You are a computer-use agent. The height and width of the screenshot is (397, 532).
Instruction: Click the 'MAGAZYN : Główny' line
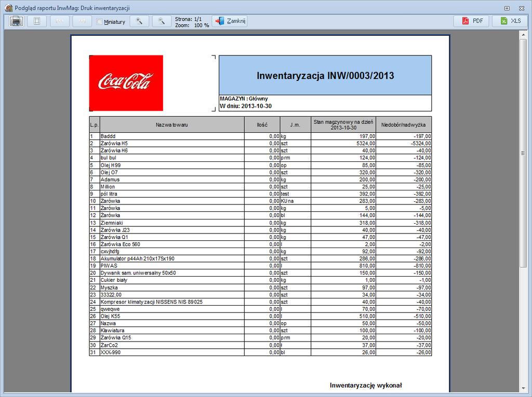point(244,99)
